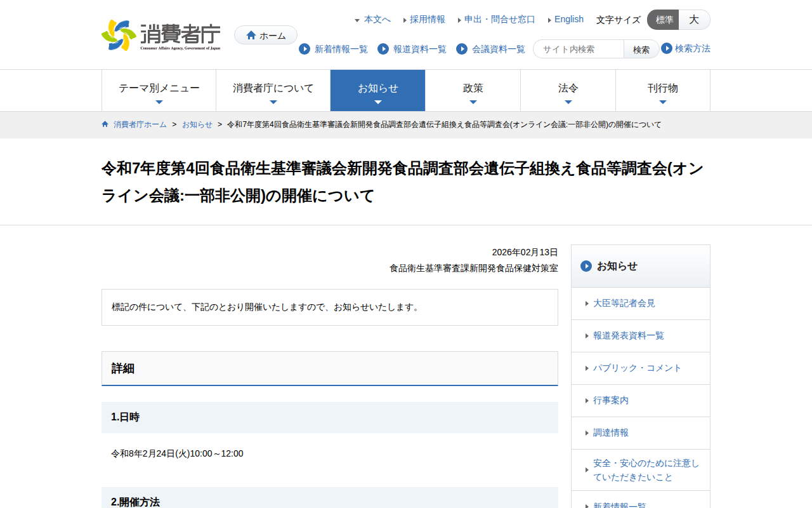Click the arrow icon beside 検索方法
Screen dimensions: 812x508
coord(667,48)
